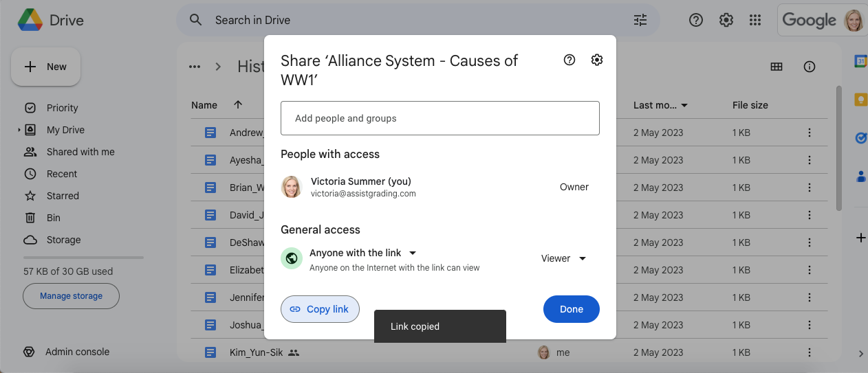Expand the My Drive tree arrow
This screenshot has height=373, width=868.
click(x=19, y=130)
